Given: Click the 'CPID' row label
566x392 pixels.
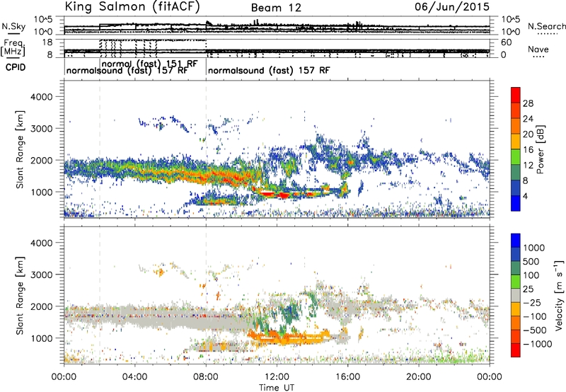Looking at the screenshot, I should pyautogui.click(x=16, y=67).
